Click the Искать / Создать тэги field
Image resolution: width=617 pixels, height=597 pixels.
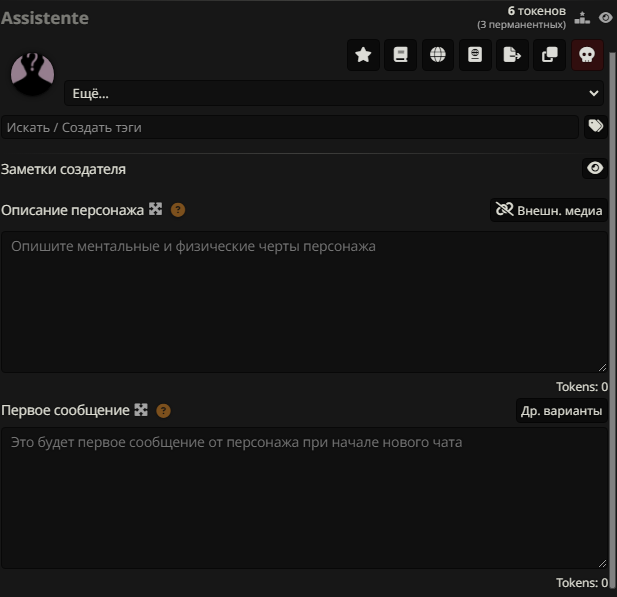tap(290, 127)
